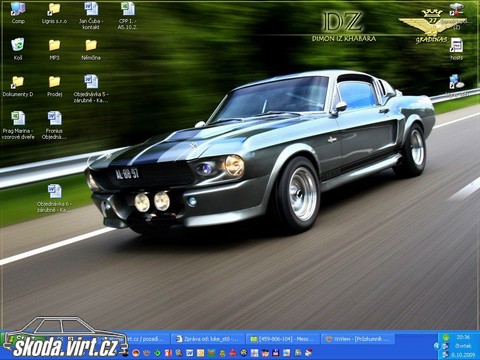Screen dimensions: 480x360
Task: Click the date 8.10.2009 in the tray
Action: pos(463,355)
